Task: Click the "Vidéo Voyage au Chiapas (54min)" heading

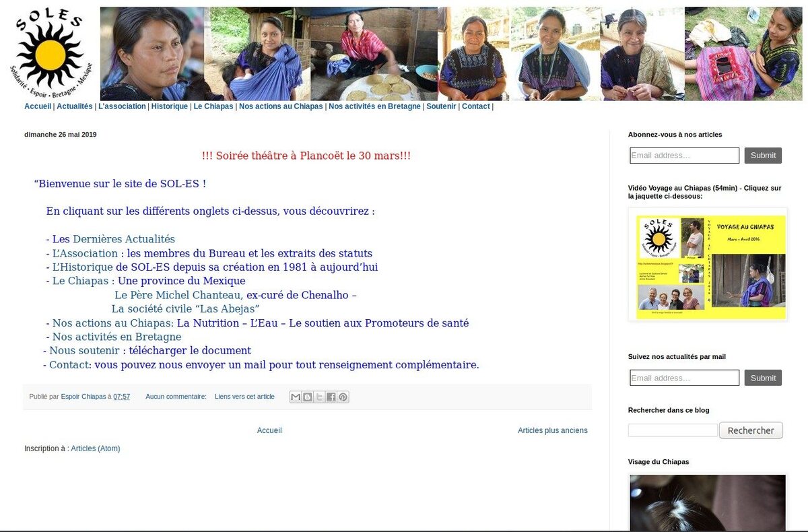Action: pyautogui.click(x=705, y=192)
